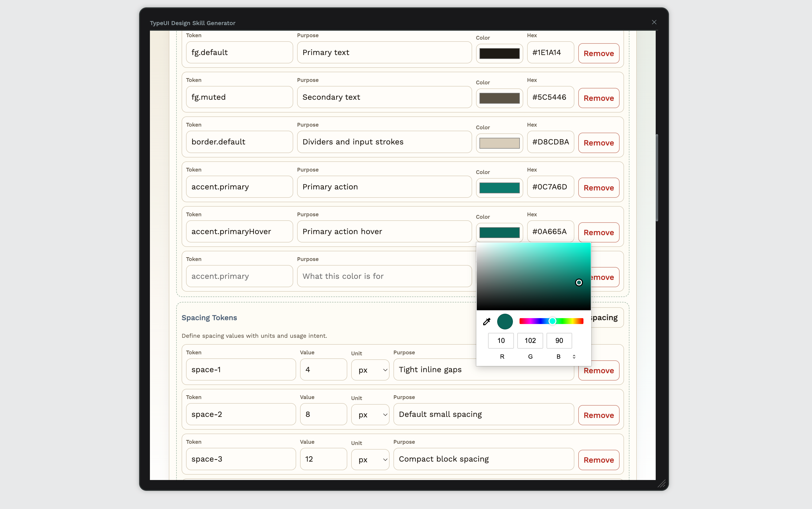812x509 pixels.
Task: Toggle RGB color format switcher arrows
Action: tap(574, 356)
